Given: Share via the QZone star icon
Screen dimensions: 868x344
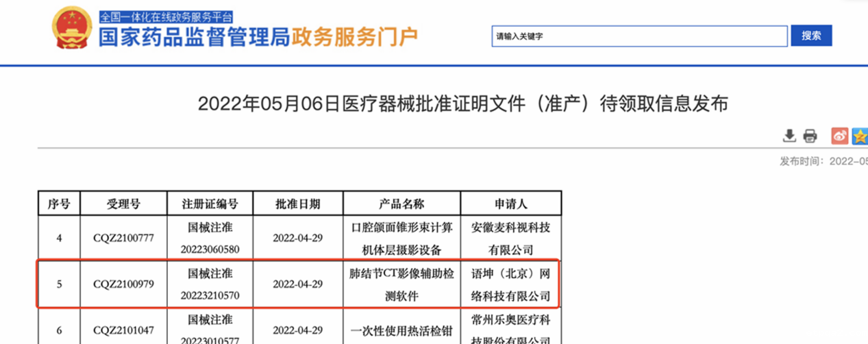Looking at the screenshot, I should (859, 136).
